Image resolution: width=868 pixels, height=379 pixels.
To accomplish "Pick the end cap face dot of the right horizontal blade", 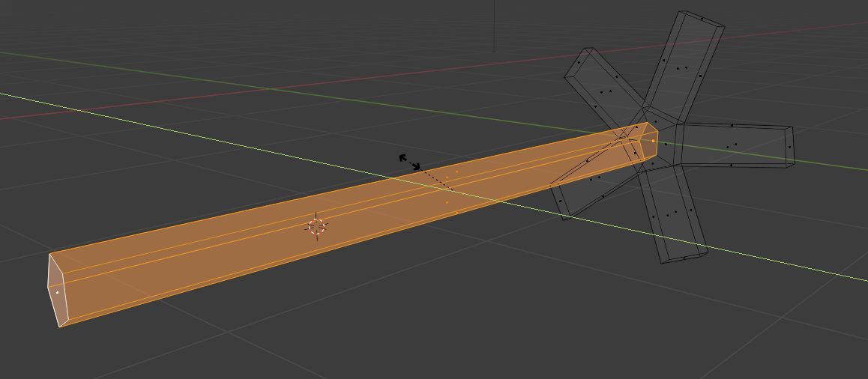I will 789,147.
